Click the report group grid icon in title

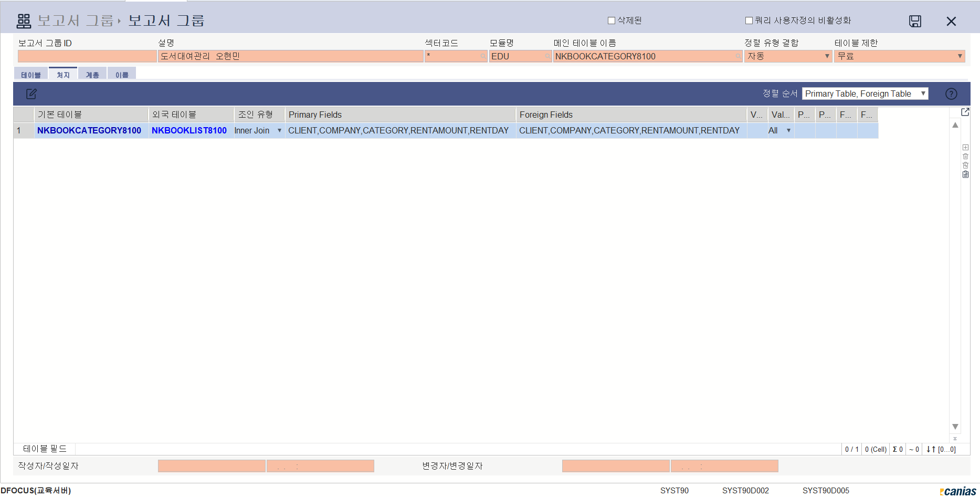tap(24, 21)
